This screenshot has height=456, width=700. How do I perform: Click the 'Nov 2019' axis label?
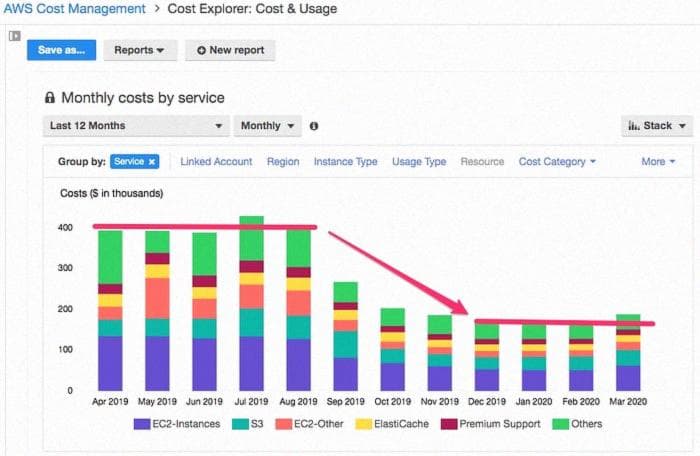click(x=440, y=402)
